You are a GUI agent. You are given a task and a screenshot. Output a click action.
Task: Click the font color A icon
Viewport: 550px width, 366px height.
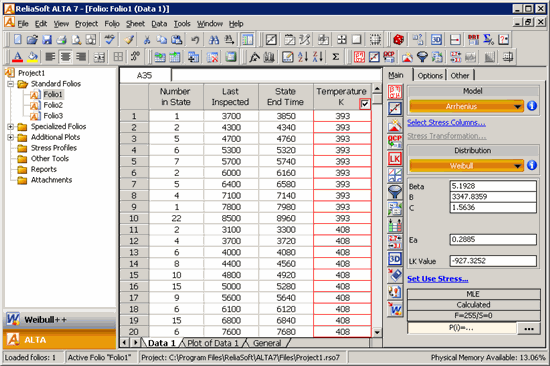click(17, 56)
